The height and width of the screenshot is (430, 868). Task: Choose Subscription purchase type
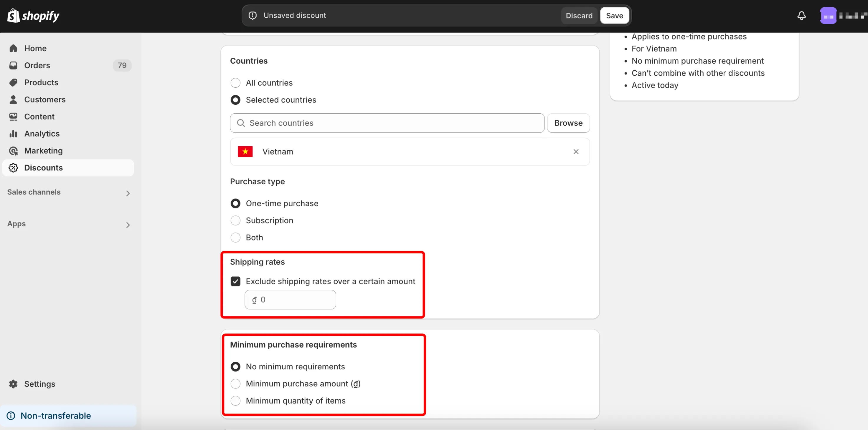coord(235,220)
